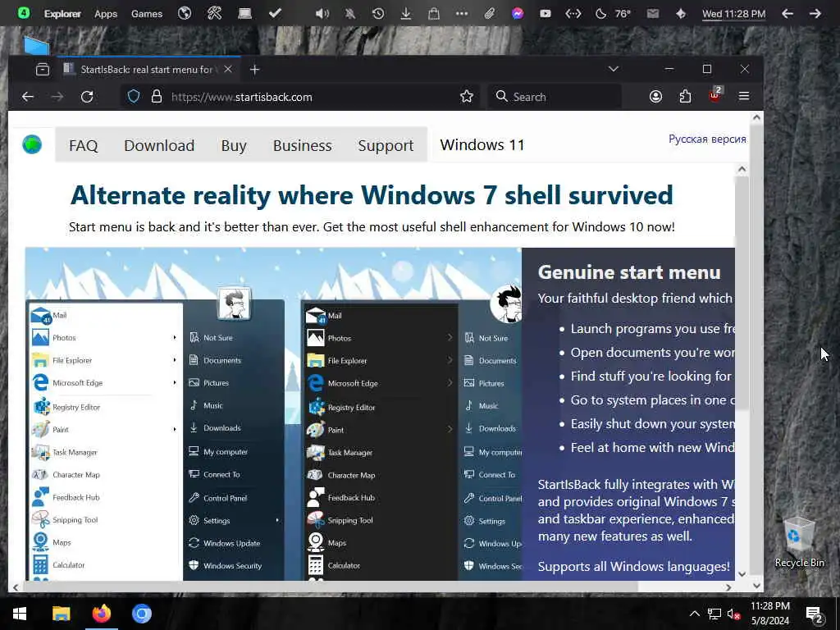Click the checkmark icon in top bar
This screenshot has width=840, height=630.
pos(276,13)
